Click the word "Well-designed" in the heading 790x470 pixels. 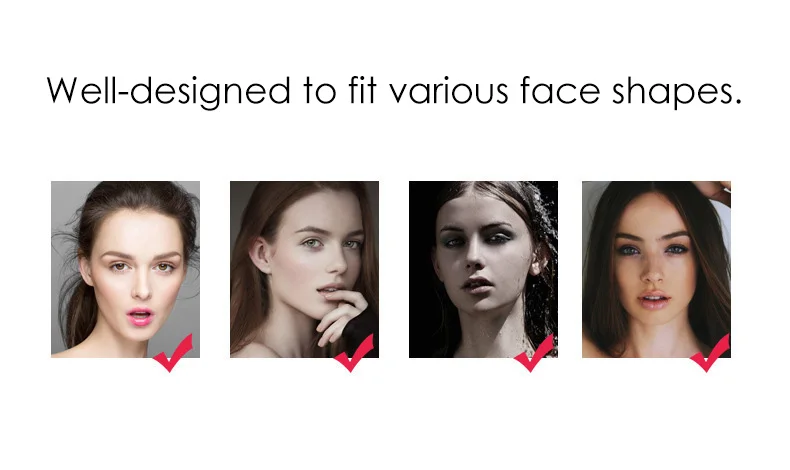pos(169,92)
